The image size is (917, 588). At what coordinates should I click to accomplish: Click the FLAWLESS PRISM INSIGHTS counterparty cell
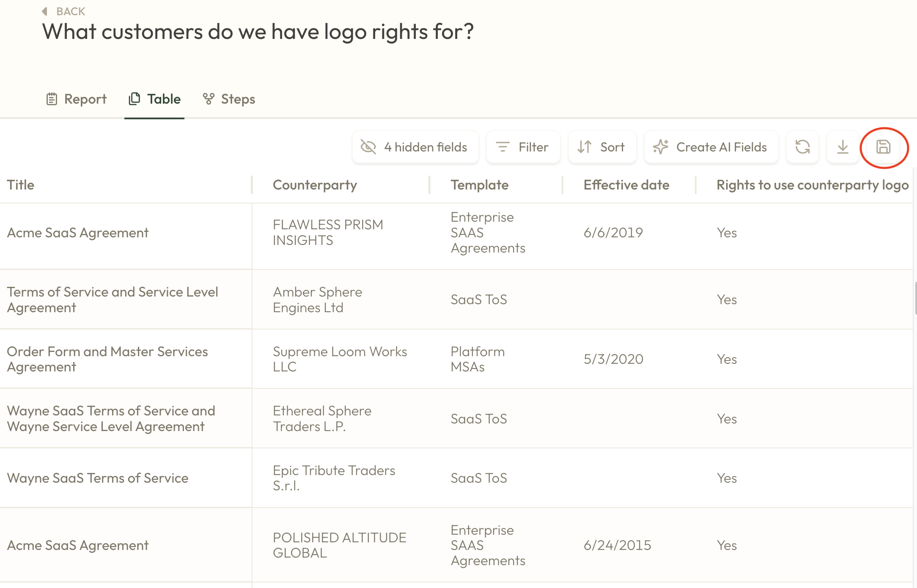click(328, 232)
